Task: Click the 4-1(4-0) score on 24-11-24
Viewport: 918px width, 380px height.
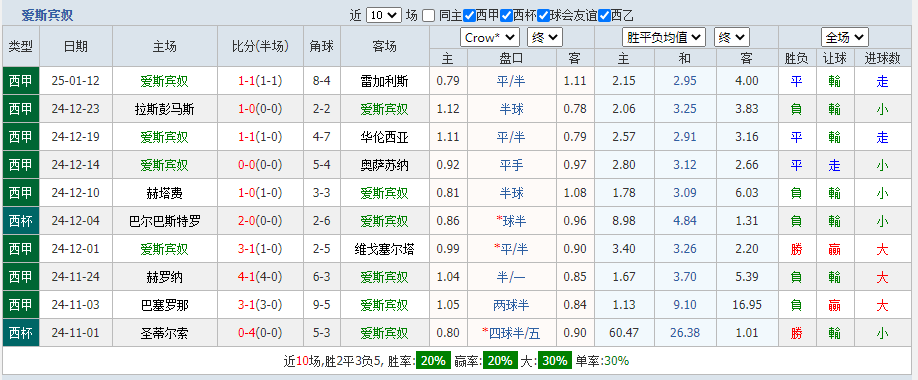Action: (x=261, y=278)
